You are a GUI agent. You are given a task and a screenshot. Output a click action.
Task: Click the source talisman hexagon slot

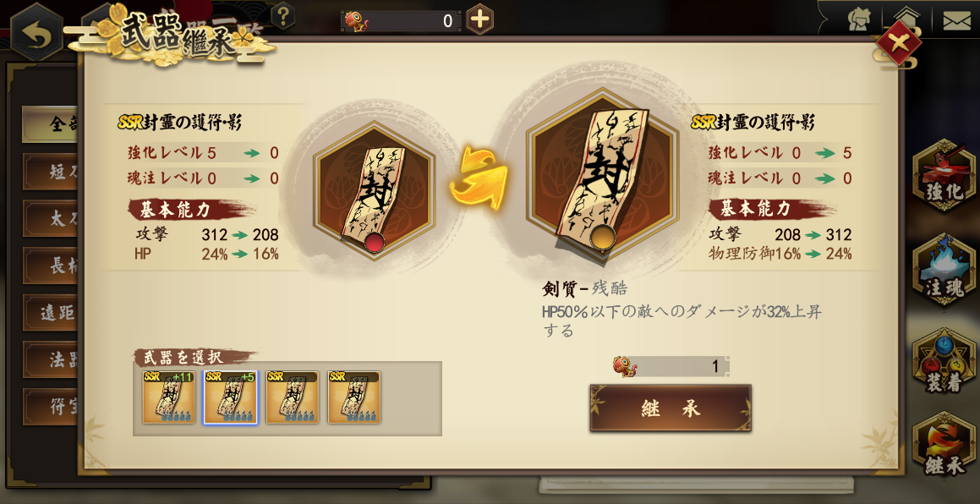(x=375, y=190)
